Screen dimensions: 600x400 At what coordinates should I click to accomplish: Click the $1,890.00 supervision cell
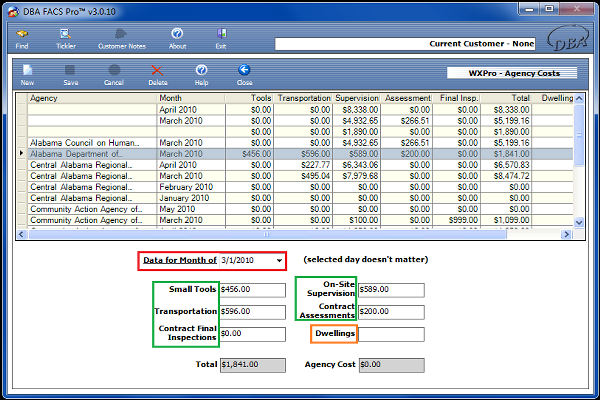pyautogui.click(x=357, y=132)
